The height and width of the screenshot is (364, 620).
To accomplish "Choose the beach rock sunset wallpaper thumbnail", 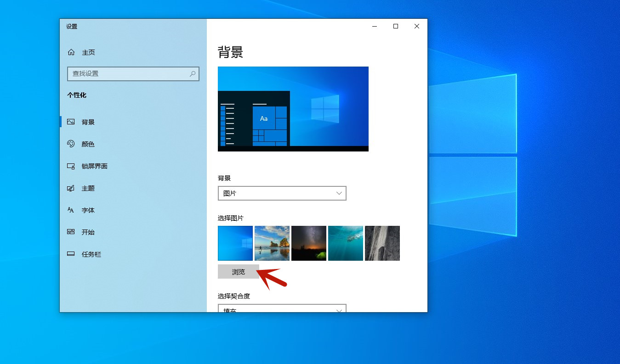I will (272, 243).
